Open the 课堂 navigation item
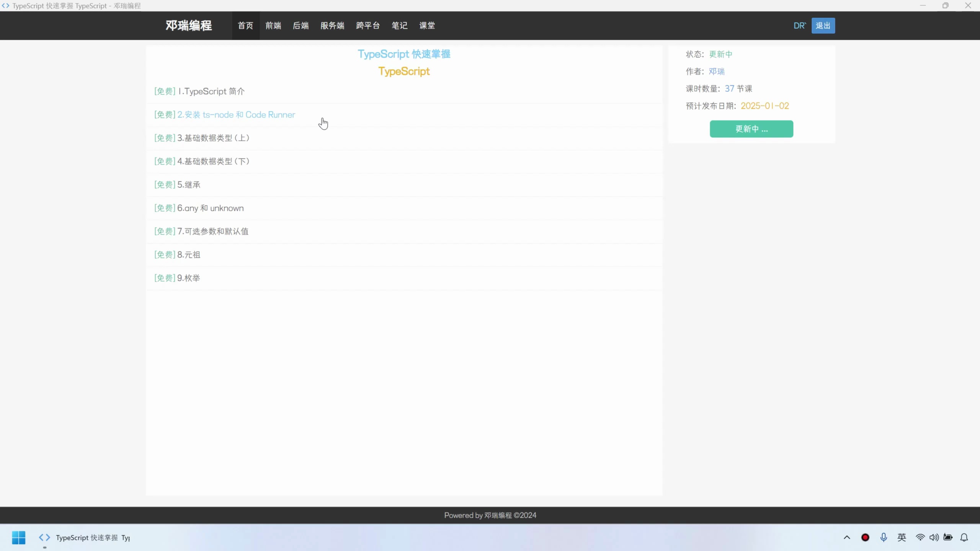 tap(427, 26)
